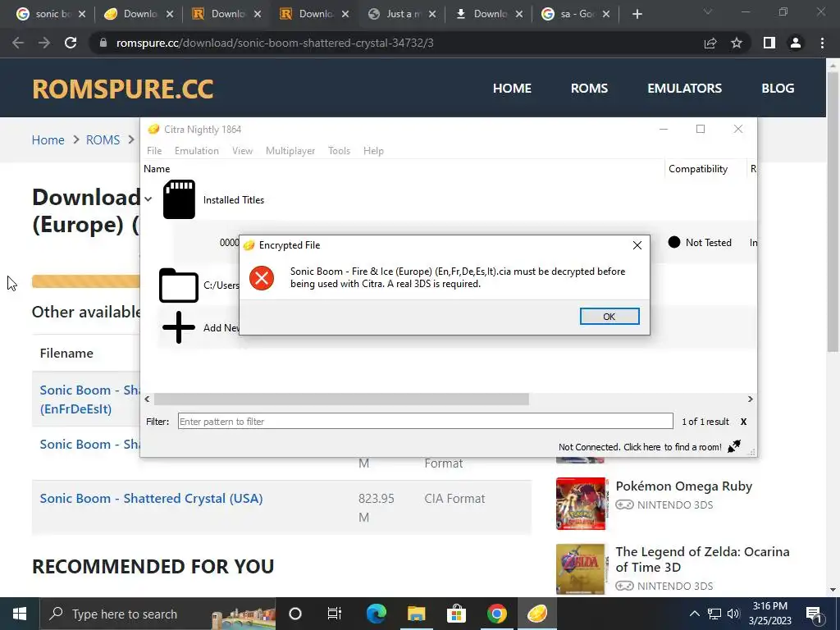The height and width of the screenshot is (630, 840).
Task: Click the taskbar search box
Action: pos(158,614)
